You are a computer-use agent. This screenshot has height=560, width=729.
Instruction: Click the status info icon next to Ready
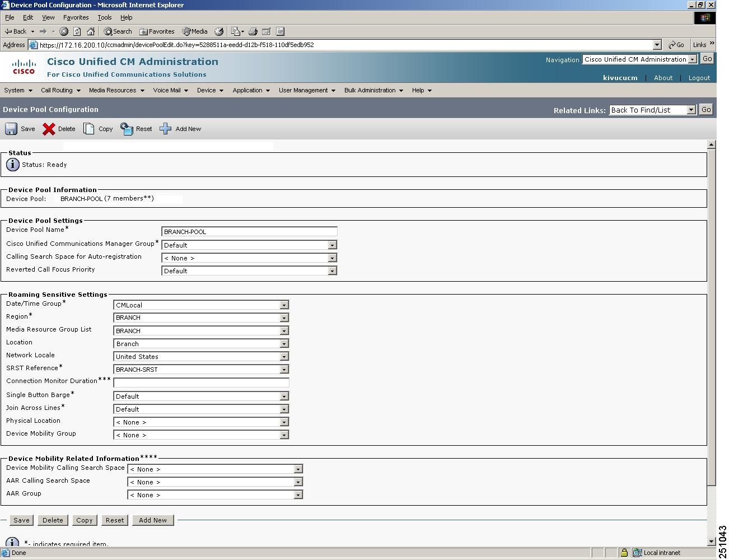pyautogui.click(x=12, y=165)
